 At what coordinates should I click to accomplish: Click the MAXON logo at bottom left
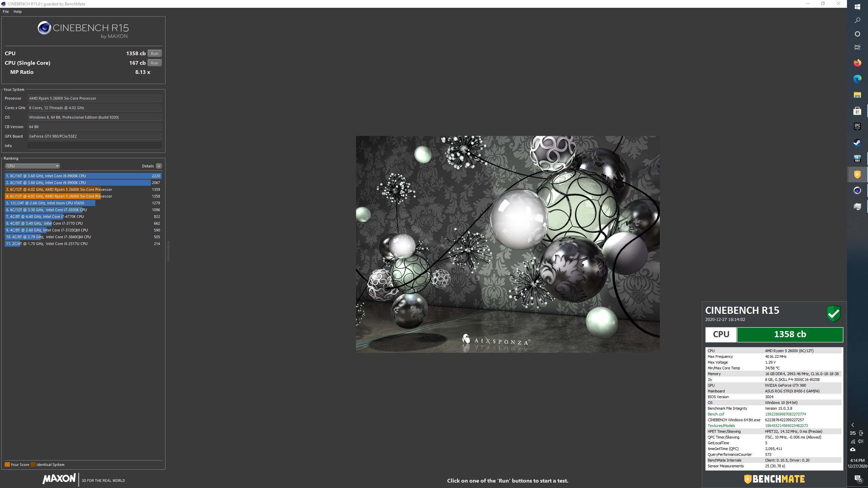[x=59, y=479]
